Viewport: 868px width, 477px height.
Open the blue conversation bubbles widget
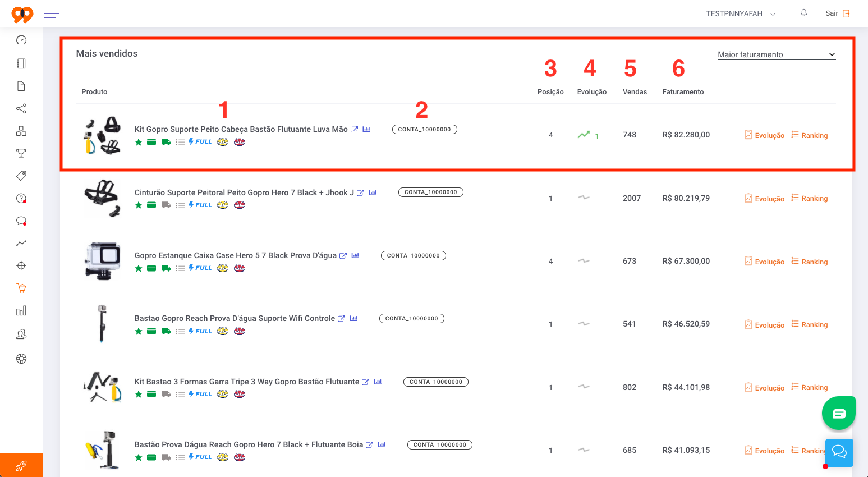pyautogui.click(x=839, y=452)
